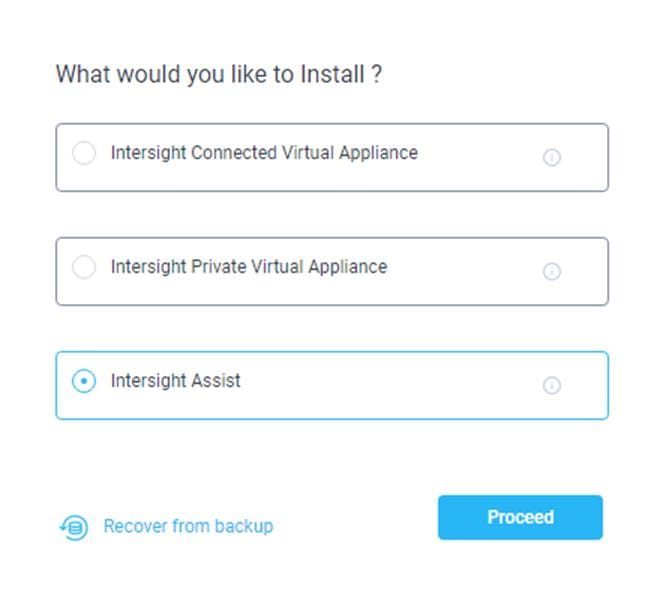Image resolution: width=666 pixels, height=591 pixels.
Task: Click the Intersight Assist info icon
Action: coord(551,385)
